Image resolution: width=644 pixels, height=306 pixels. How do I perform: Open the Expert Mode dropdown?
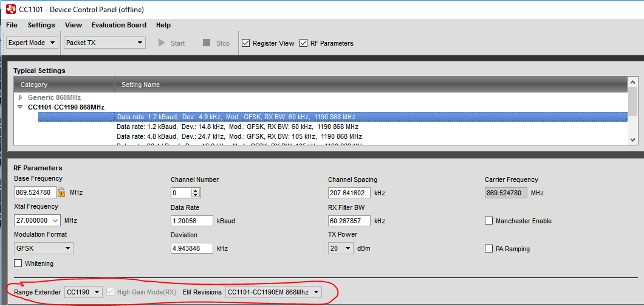(32, 43)
